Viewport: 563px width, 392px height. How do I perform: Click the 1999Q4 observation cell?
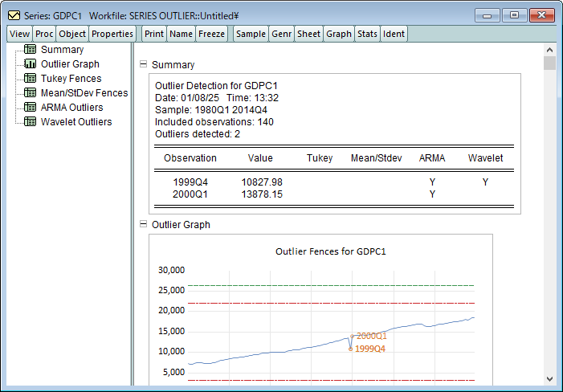(190, 182)
